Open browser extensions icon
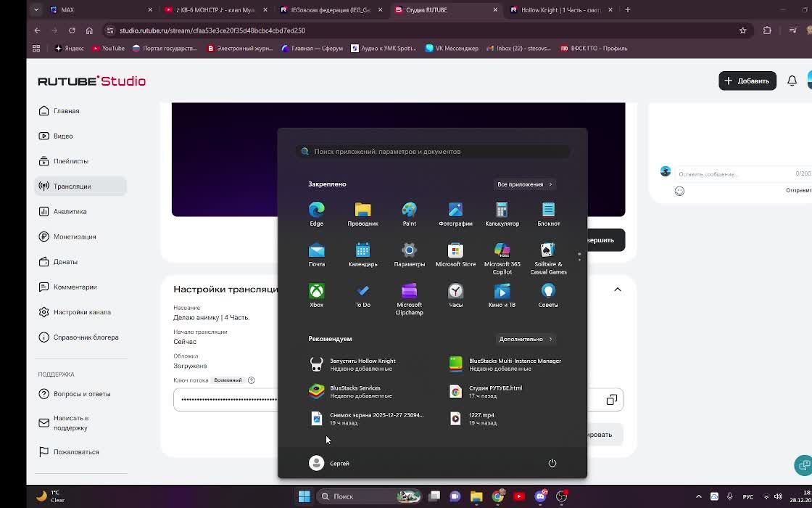812x508 pixels. (767, 30)
